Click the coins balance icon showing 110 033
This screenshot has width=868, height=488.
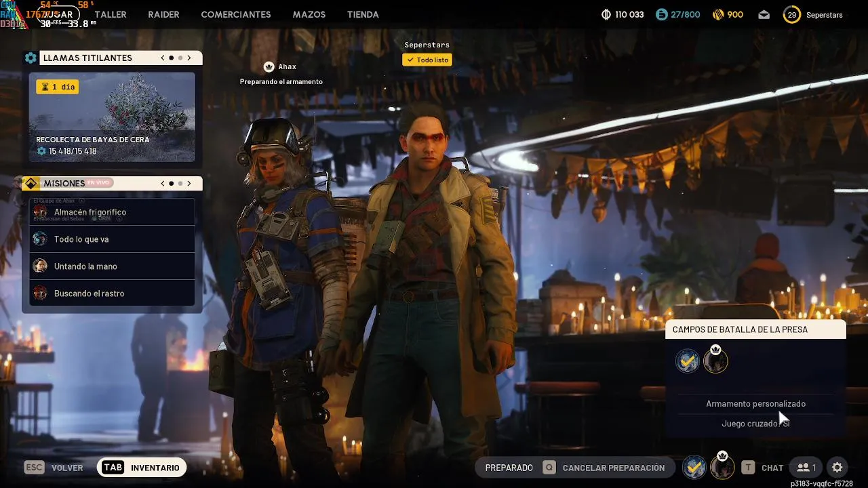point(606,14)
